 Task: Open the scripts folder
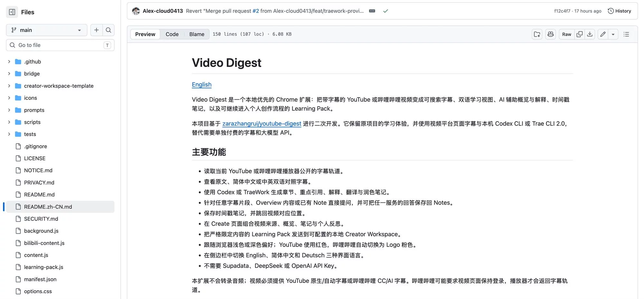pyautogui.click(x=32, y=122)
